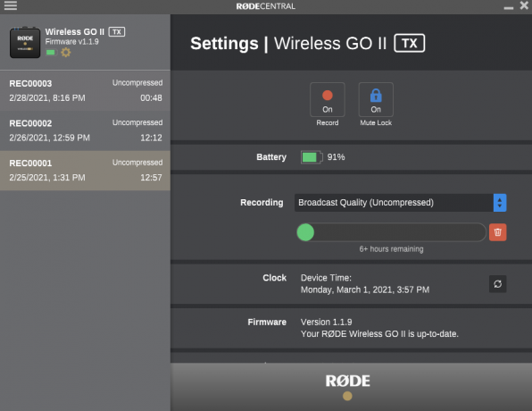Click the Wireless GO II device thumbnail
Screen dimensions: 532x411
25,43
